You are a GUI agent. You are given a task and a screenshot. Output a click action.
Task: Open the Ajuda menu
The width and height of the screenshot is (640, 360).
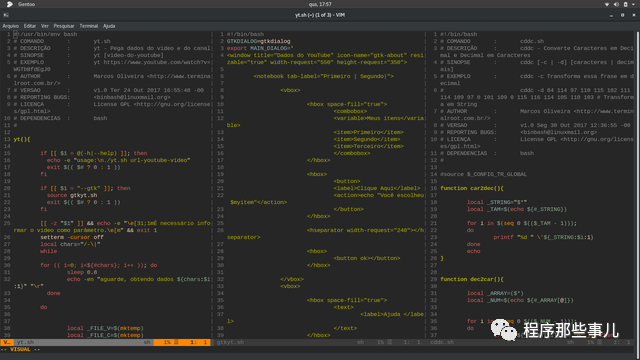109,26
